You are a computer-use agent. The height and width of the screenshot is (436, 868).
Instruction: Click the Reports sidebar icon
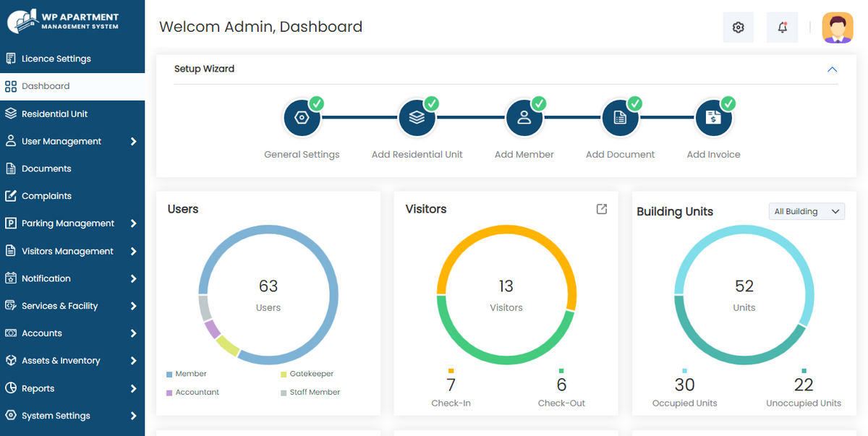click(11, 388)
